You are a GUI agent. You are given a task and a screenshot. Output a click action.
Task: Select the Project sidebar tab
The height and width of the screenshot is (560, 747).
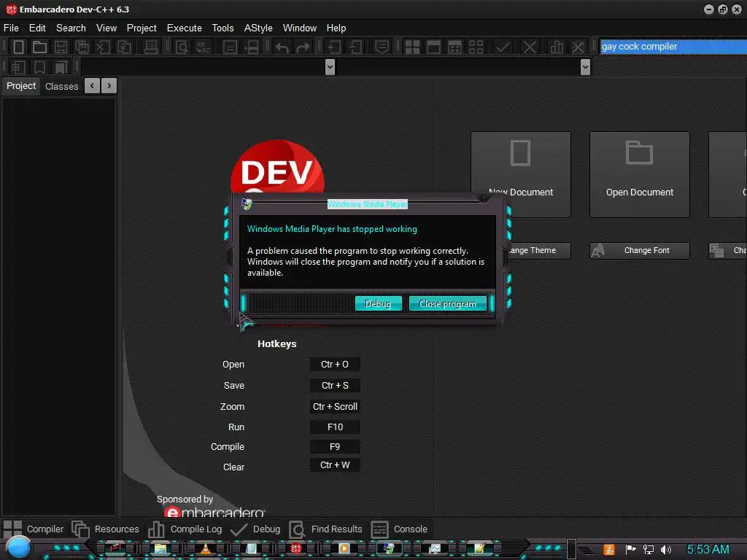(x=21, y=86)
